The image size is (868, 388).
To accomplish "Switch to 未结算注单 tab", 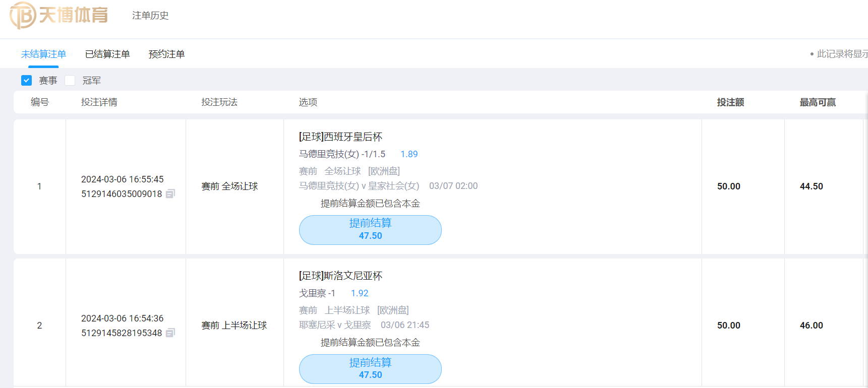I will 43,54.
